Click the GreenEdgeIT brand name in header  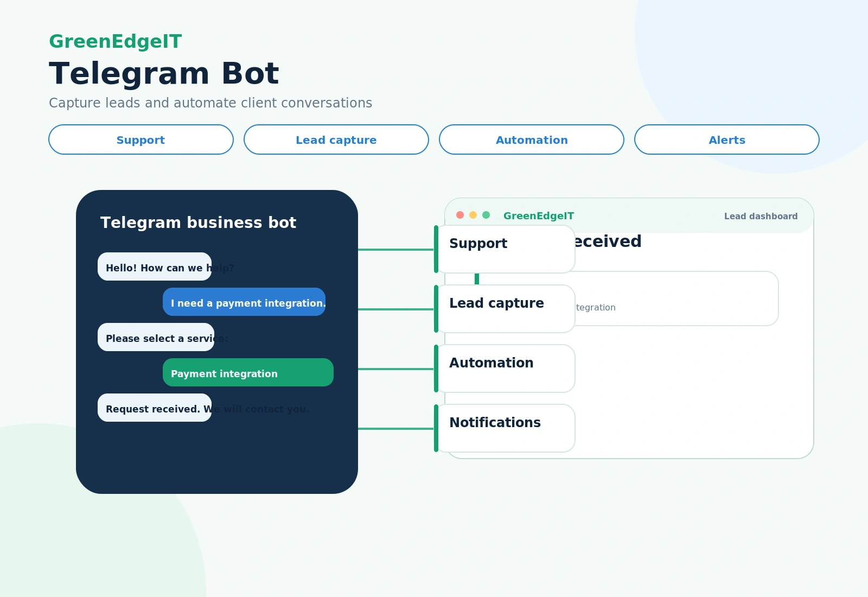point(116,41)
